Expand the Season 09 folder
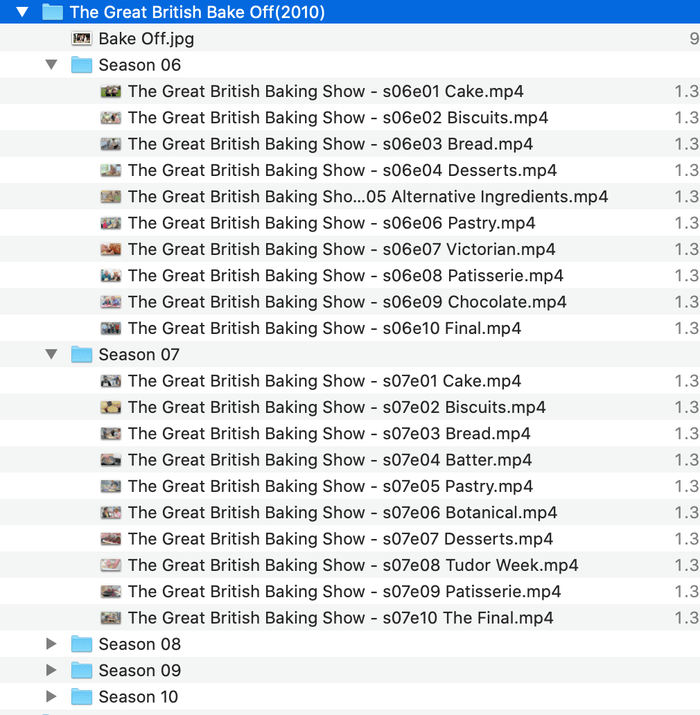The image size is (700, 715). point(52,670)
